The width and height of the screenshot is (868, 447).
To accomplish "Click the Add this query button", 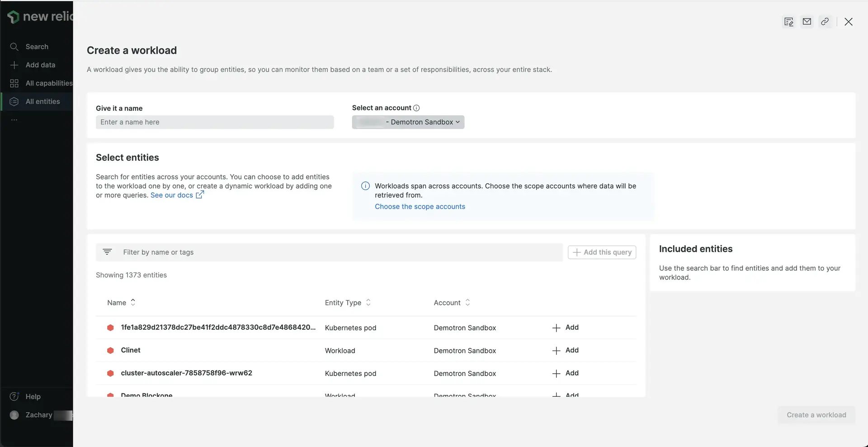I will click(x=602, y=252).
